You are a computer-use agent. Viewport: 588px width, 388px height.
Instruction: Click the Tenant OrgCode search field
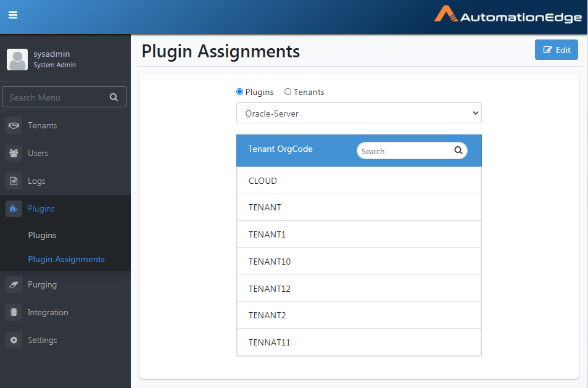pos(412,151)
